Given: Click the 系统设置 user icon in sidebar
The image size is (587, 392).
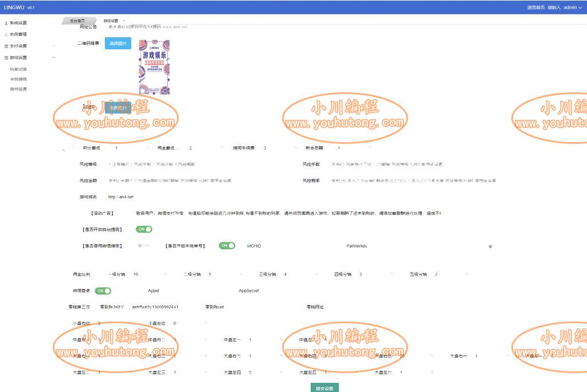Looking at the screenshot, I should click(x=6, y=23).
